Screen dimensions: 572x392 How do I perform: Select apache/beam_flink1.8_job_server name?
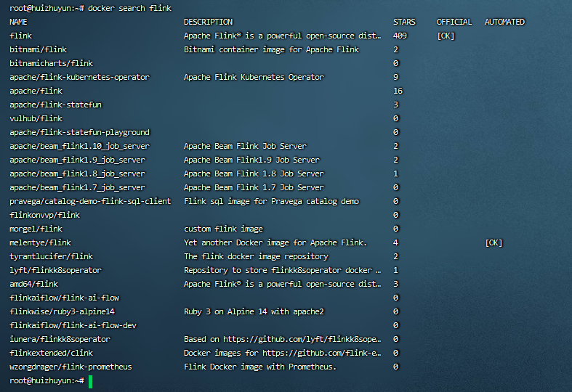(x=77, y=173)
